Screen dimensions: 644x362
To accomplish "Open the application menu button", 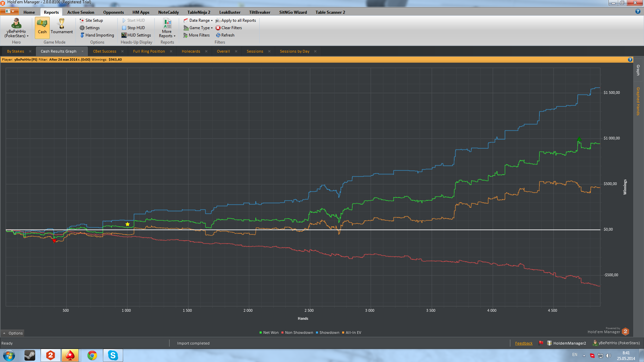I will tap(9, 11).
